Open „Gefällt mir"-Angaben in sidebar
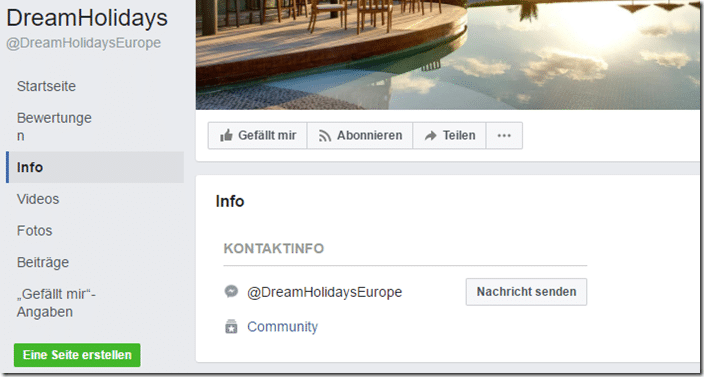The image size is (704, 377). click(x=56, y=303)
